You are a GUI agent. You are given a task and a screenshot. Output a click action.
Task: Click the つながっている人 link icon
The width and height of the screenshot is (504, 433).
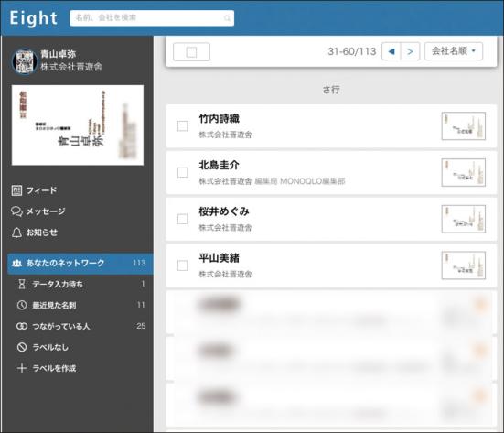(x=22, y=326)
